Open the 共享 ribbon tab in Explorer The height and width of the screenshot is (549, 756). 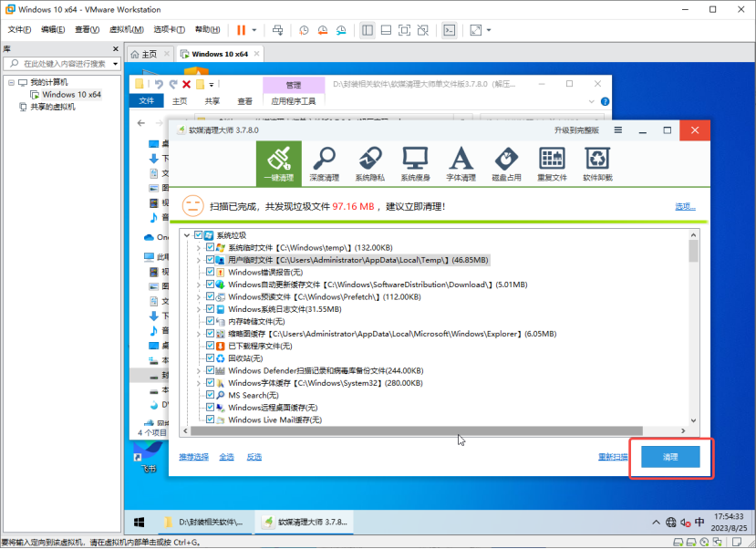coord(212,101)
